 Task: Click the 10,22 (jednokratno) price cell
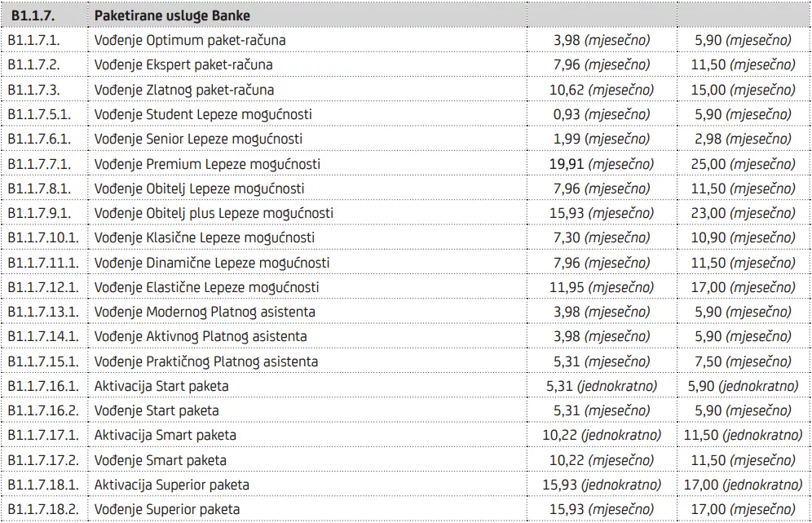(x=602, y=436)
